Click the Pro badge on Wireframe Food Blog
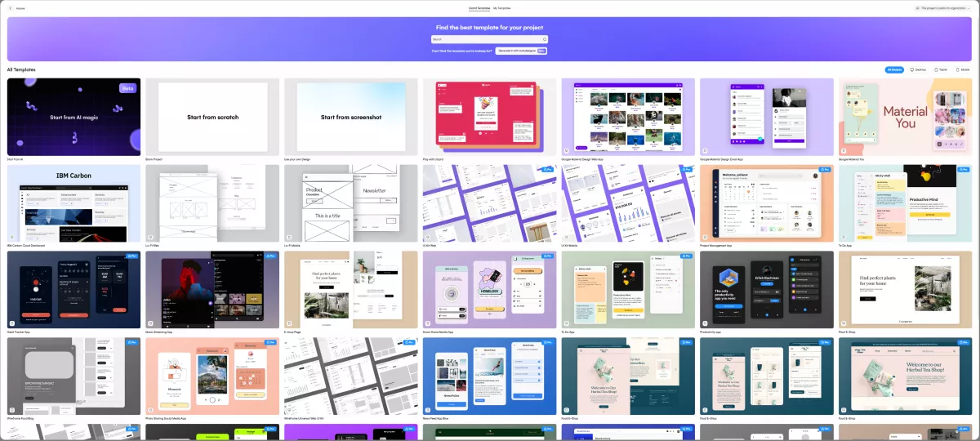The width and height of the screenshot is (980, 441). pyautogui.click(x=131, y=342)
